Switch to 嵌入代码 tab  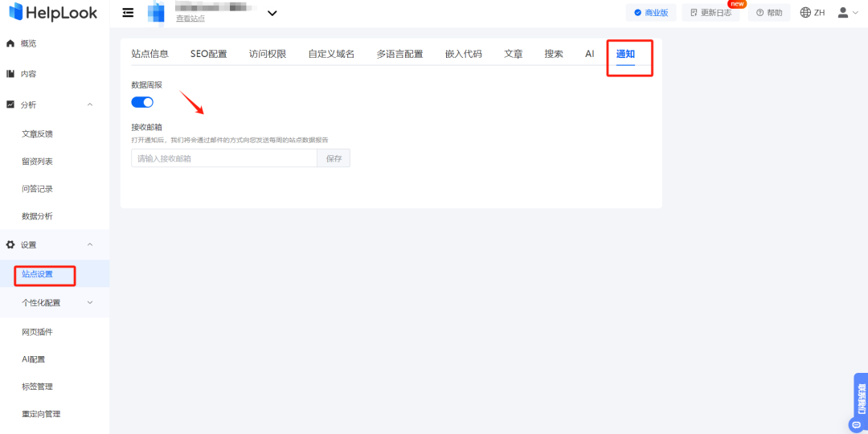(464, 54)
